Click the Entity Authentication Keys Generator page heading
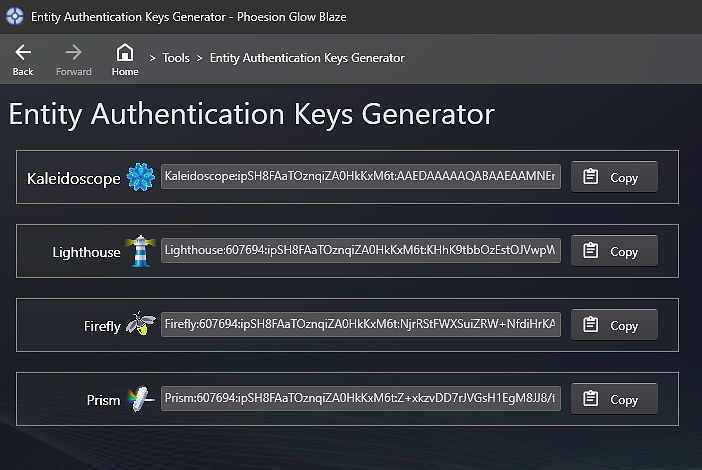Screen dimensions: 702x470 click(x=252, y=114)
